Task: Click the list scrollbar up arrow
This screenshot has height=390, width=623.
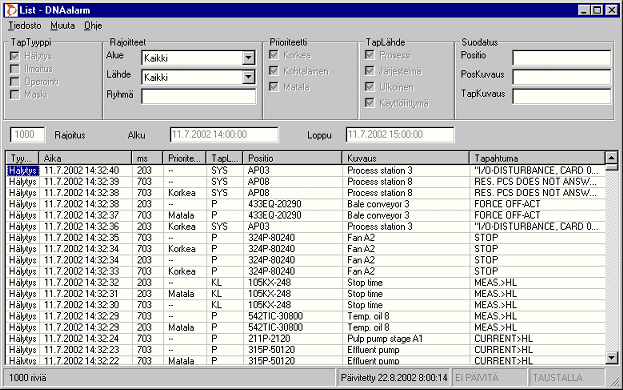Action: click(611, 158)
